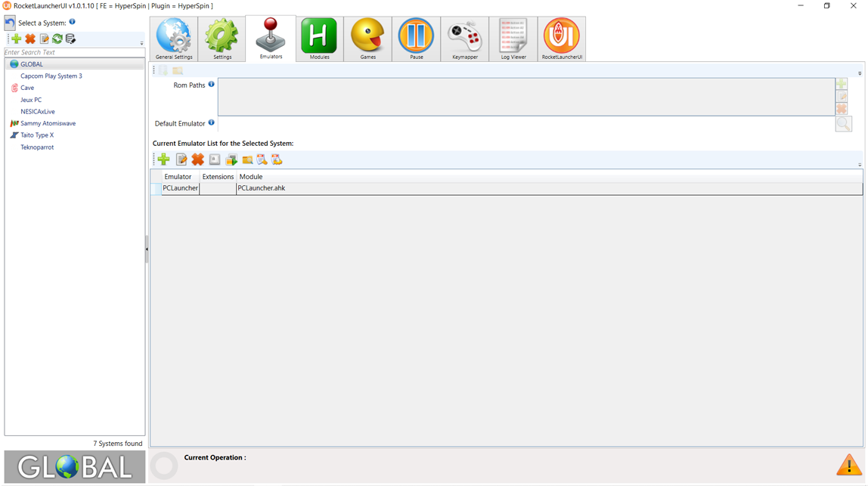Open the Log Viewer tab

click(x=513, y=39)
